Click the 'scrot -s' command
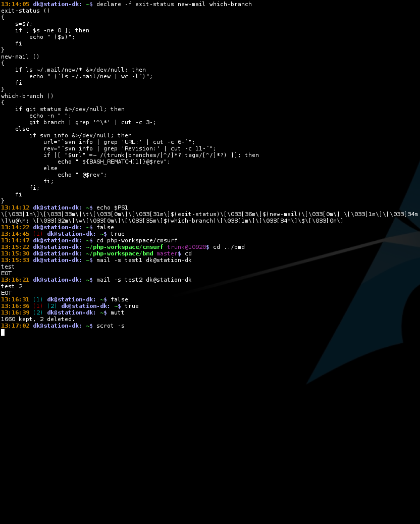 (x=111, y=326)
